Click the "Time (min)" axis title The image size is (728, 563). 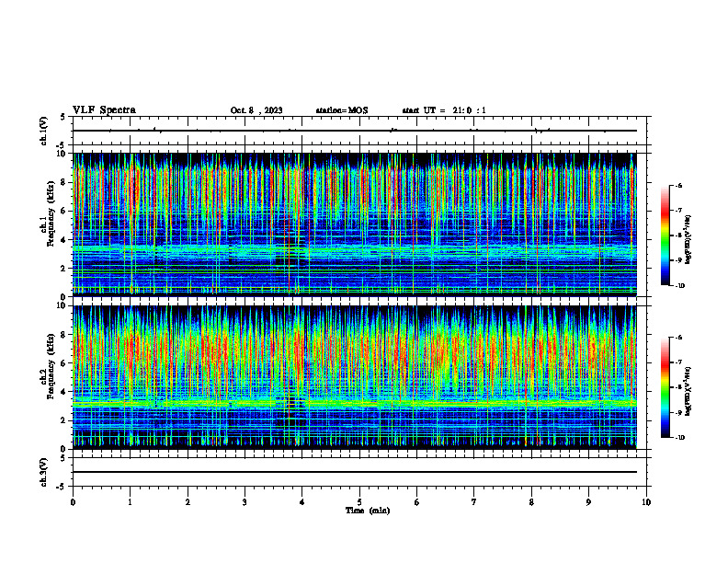pos(368,511)
